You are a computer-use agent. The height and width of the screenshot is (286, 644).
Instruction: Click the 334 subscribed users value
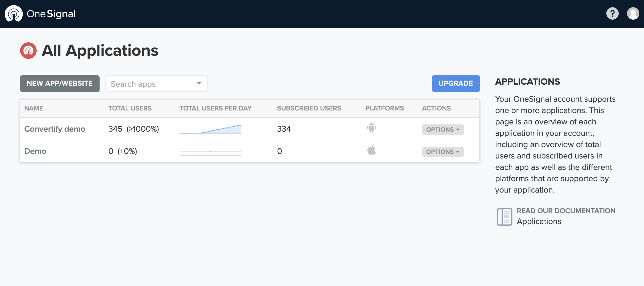tap(284, 129)
